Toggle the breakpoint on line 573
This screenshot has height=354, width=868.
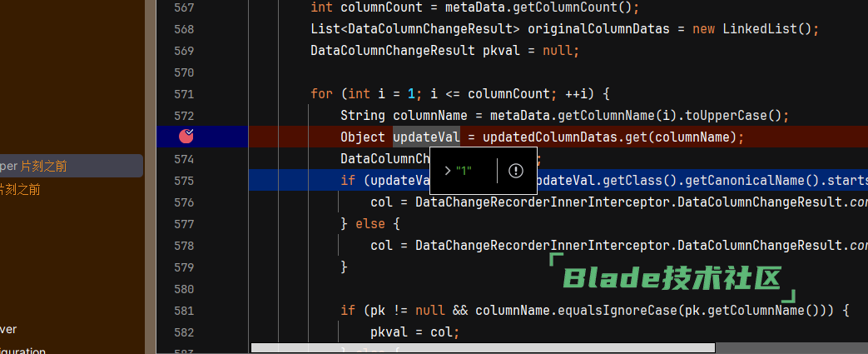(186, 137)
